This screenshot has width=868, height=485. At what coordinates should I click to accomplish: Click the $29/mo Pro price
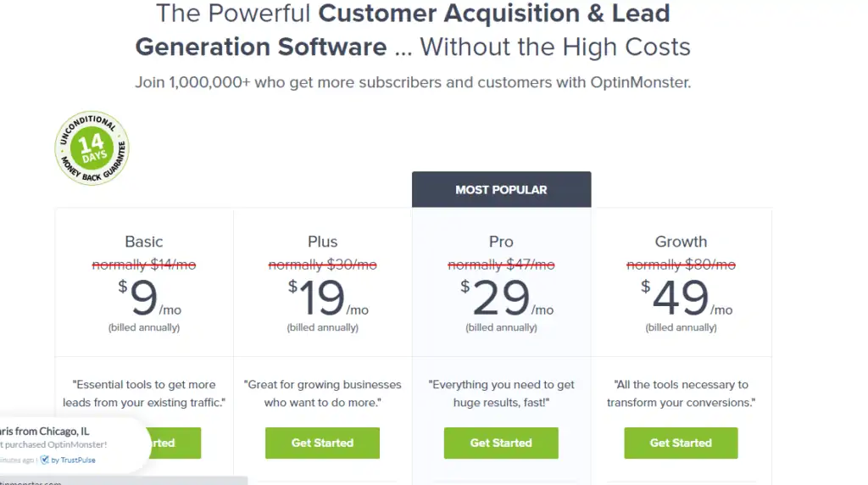pos(507,298)
